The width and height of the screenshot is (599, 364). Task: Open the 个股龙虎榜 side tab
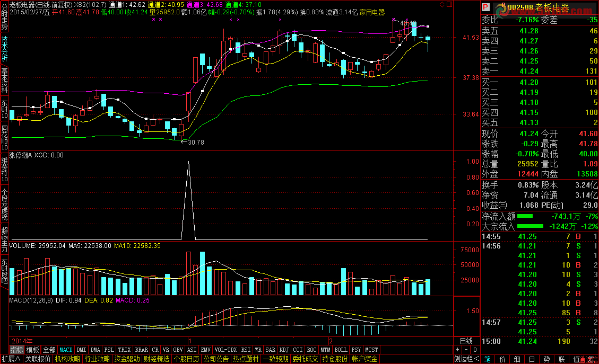pyautogui.click(x=4, y=205)
